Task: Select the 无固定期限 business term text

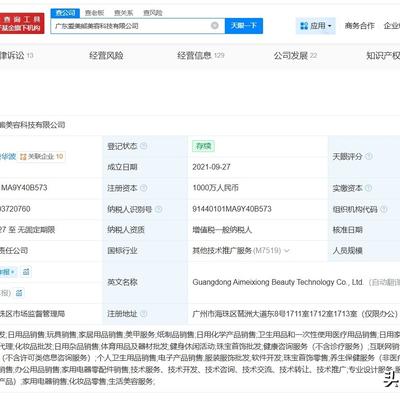Action: pyautogui.click(x=37, y=230)
